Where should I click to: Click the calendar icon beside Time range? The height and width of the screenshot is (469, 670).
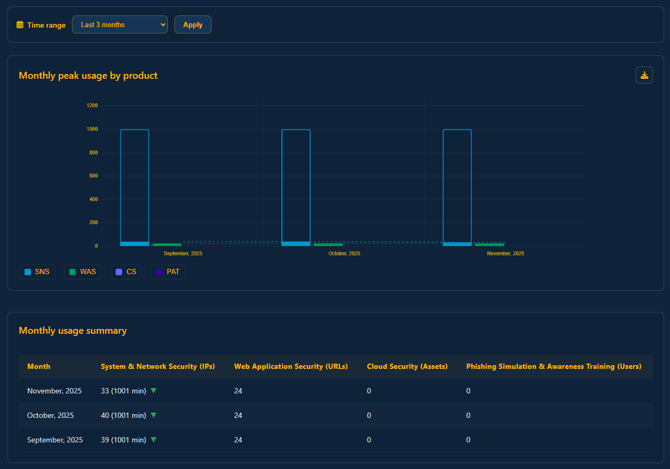coord(20,25)
